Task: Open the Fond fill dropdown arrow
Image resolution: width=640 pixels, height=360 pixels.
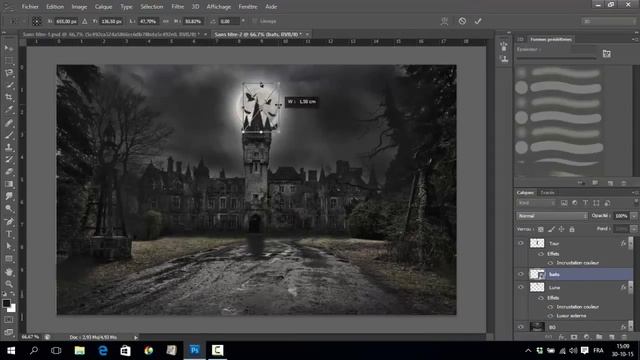Action: [633, 229]
